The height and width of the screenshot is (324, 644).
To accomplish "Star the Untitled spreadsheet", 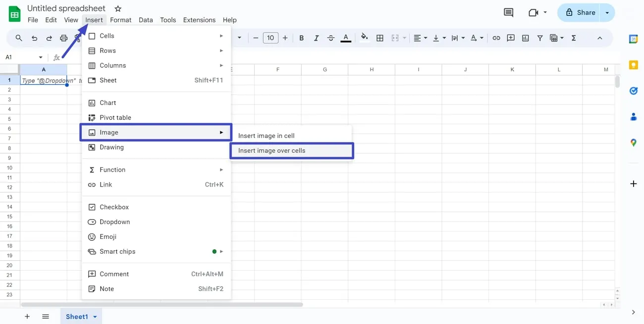I will coord(118,8).
